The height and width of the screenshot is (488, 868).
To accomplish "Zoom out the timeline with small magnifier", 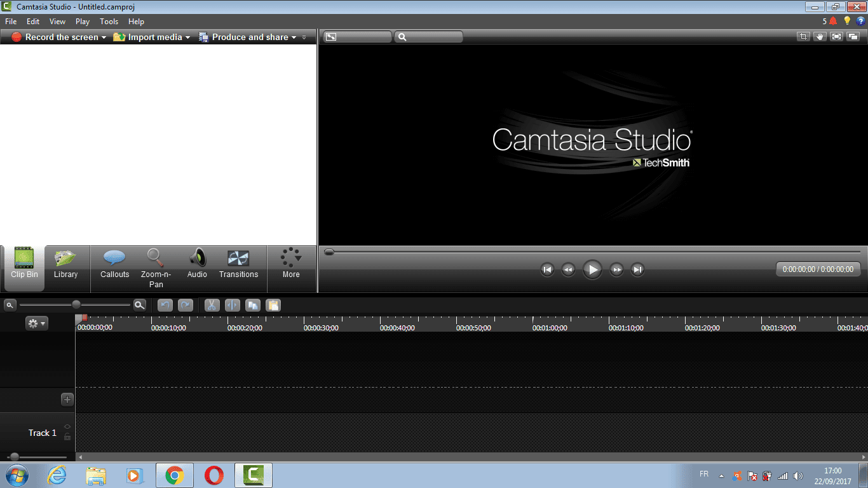I will [10, 305].
